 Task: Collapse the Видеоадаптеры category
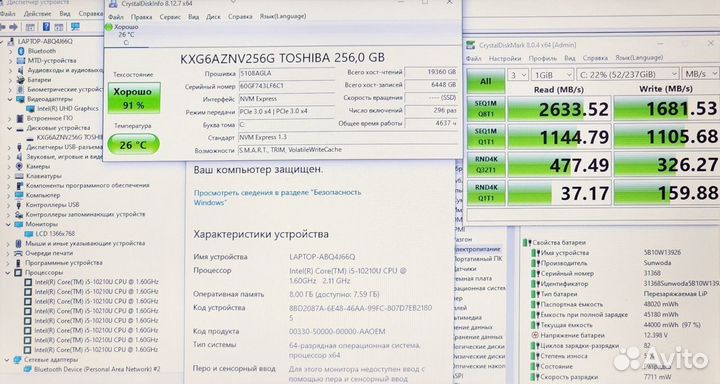pyautogui.click(x=10, y=99)
